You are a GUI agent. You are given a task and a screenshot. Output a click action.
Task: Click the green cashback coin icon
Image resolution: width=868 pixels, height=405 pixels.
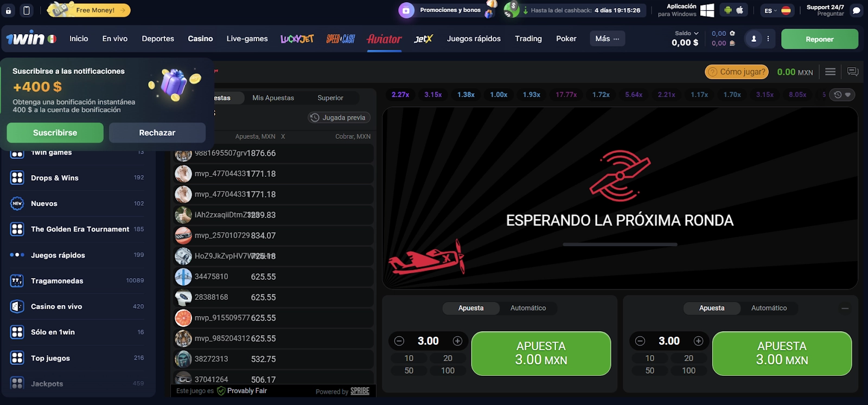(511, 10)
